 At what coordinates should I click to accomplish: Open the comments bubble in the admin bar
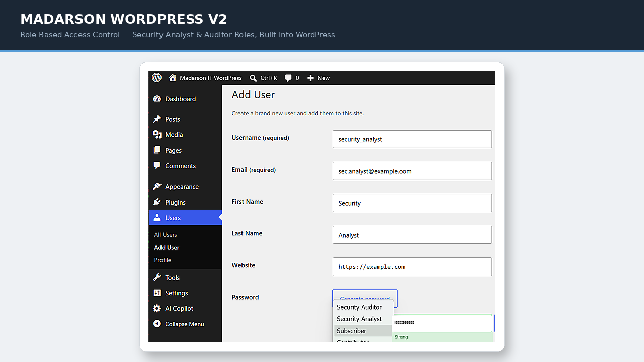[x=288, y=78]
